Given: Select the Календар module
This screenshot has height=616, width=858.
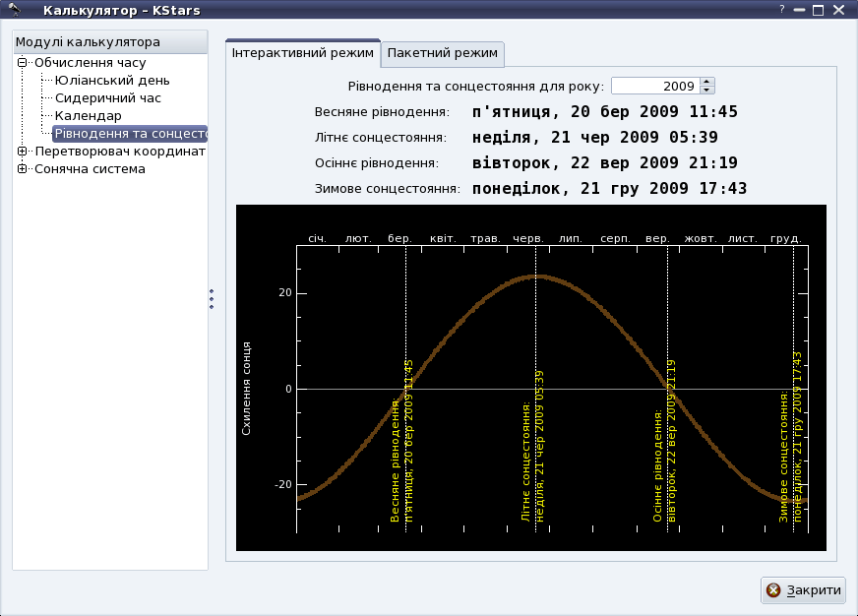Looking at the screenshot, I should point(88,116).
